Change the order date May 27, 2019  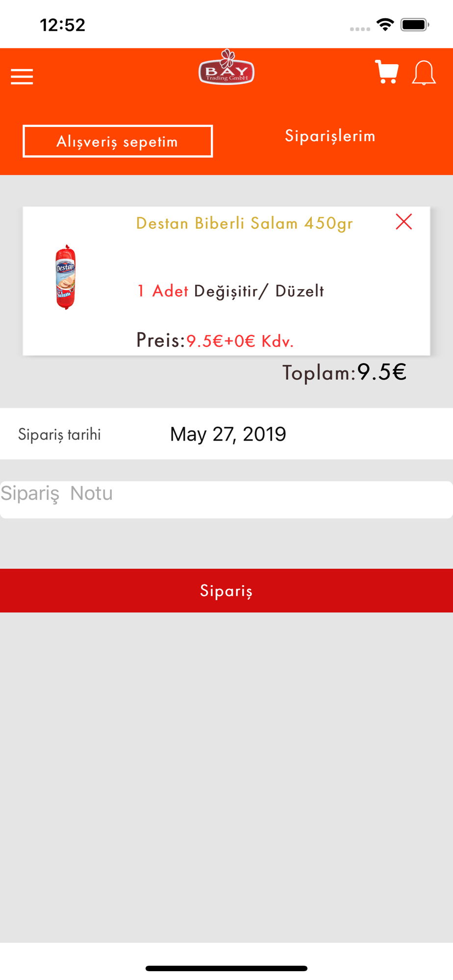228,434
